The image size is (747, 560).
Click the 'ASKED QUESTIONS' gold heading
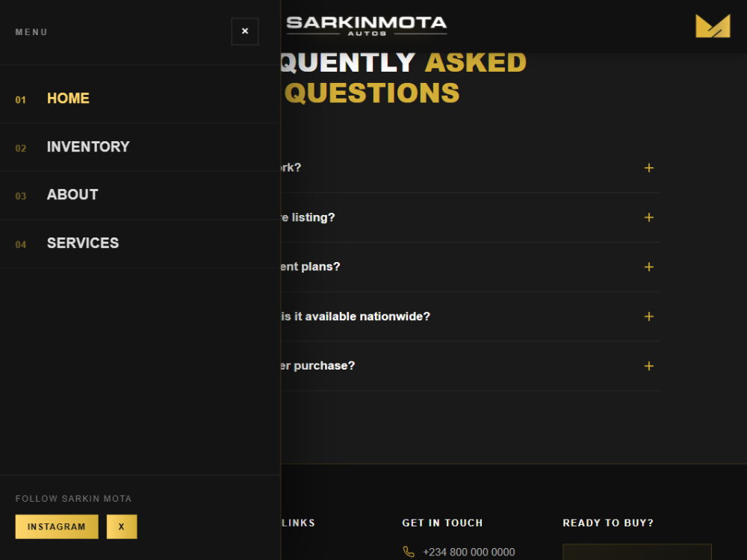406,78
